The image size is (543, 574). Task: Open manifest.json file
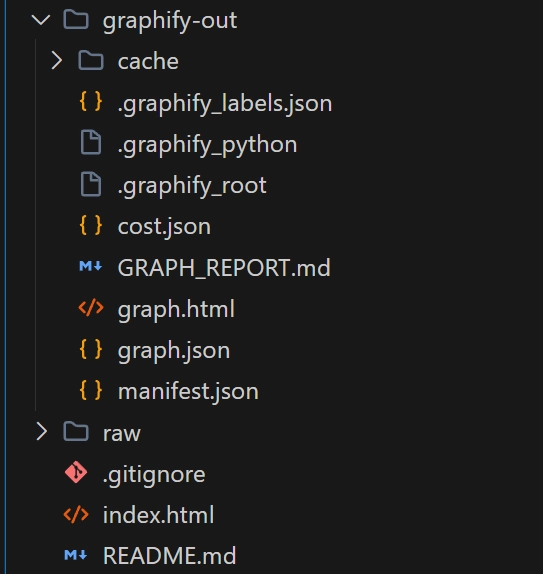pyautogui.click(x=188, y=392)
